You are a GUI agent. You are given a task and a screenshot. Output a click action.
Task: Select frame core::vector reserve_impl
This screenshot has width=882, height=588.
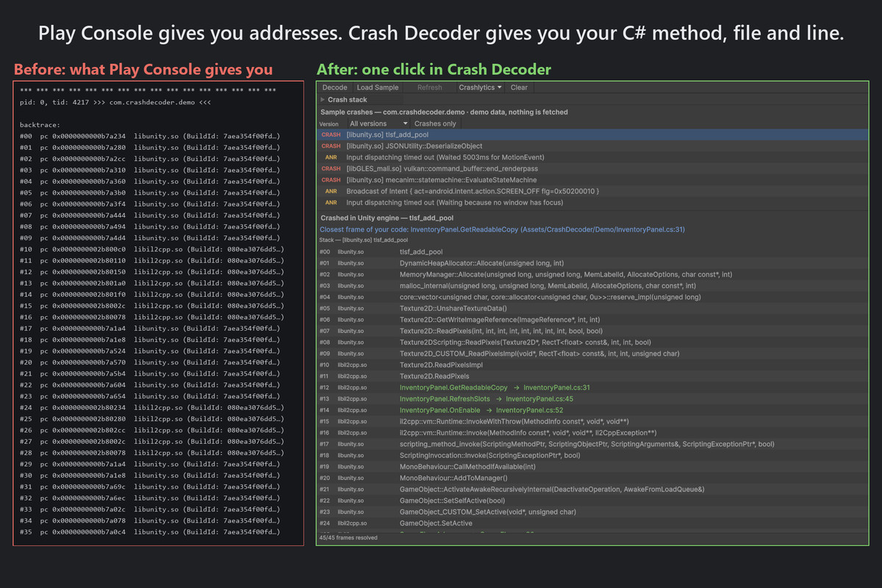tap(593, 297)
